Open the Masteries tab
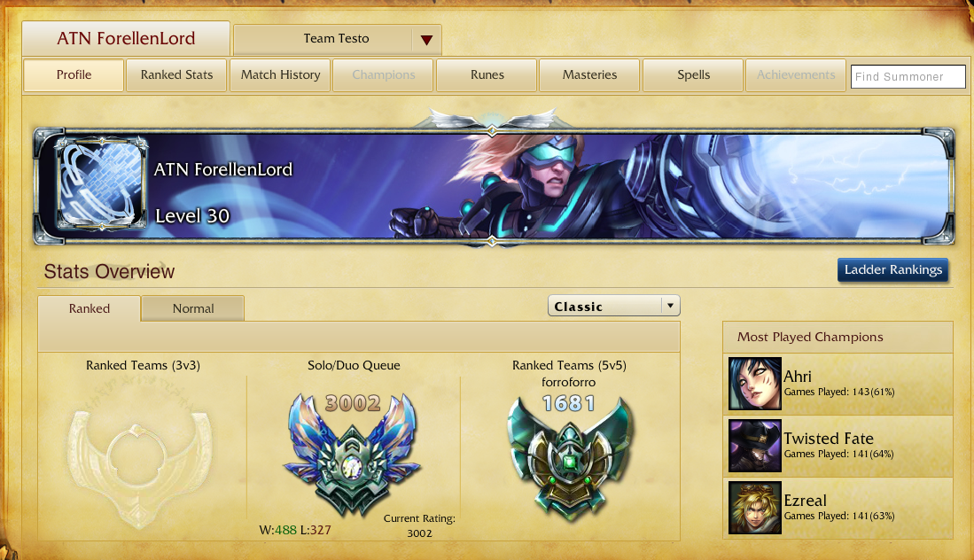974x560 pixels. [589, 75]
